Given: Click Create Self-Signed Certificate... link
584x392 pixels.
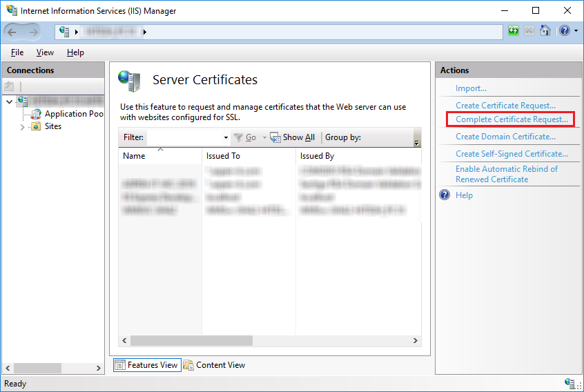Looking at the screenshot, I should [x=512, y=154].
